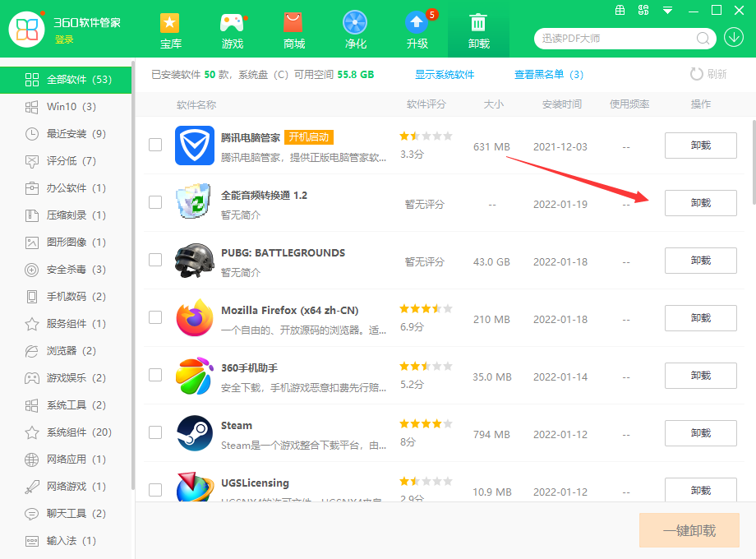Uninstall 360手机助手 with 卸载 button

tap(701, 375)
